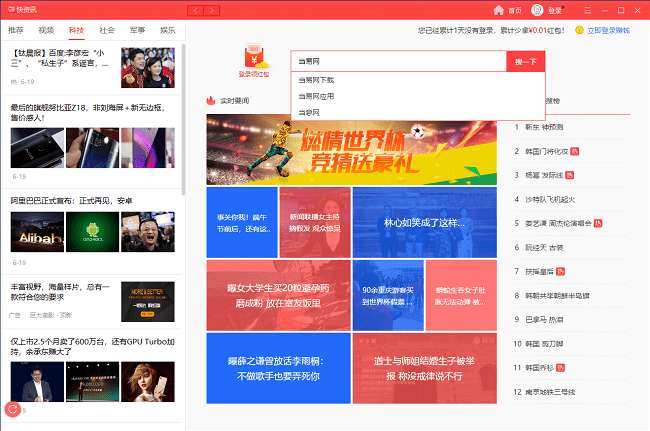This screenshot has width=650, height=431.
Task: Open hot search 6 阮经天 古装
Action: tap(544, 247)
